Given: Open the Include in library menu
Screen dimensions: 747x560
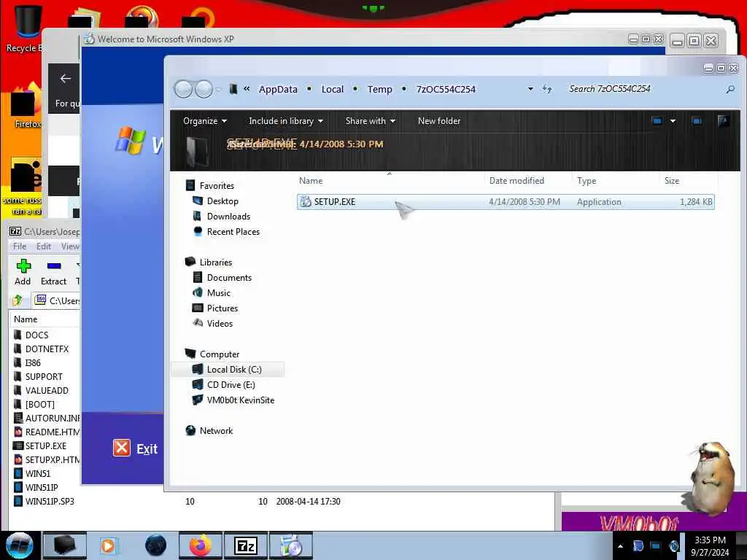Looking at the screenshot, I should click(286, 121).
